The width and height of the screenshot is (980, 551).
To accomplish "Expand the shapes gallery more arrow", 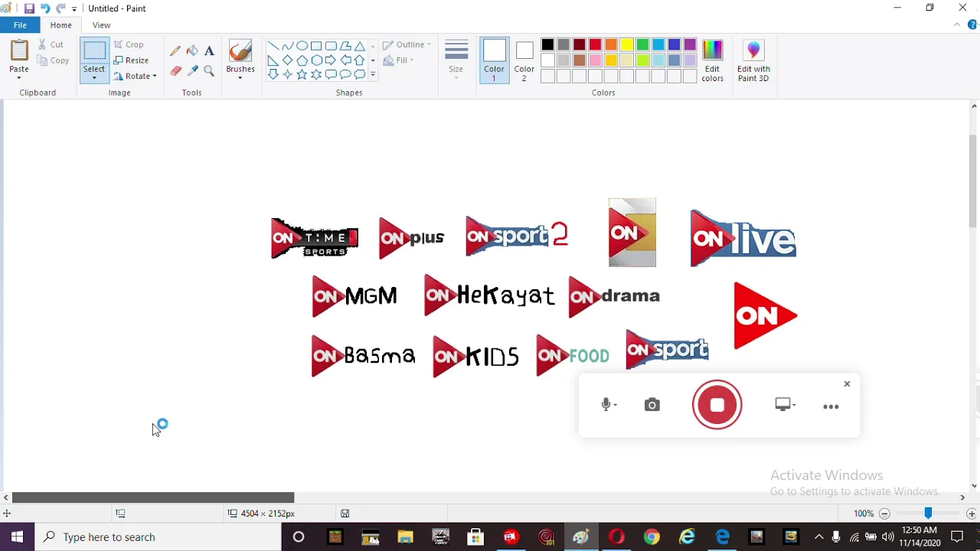I will pyautogui.click(x=373, y=75).
